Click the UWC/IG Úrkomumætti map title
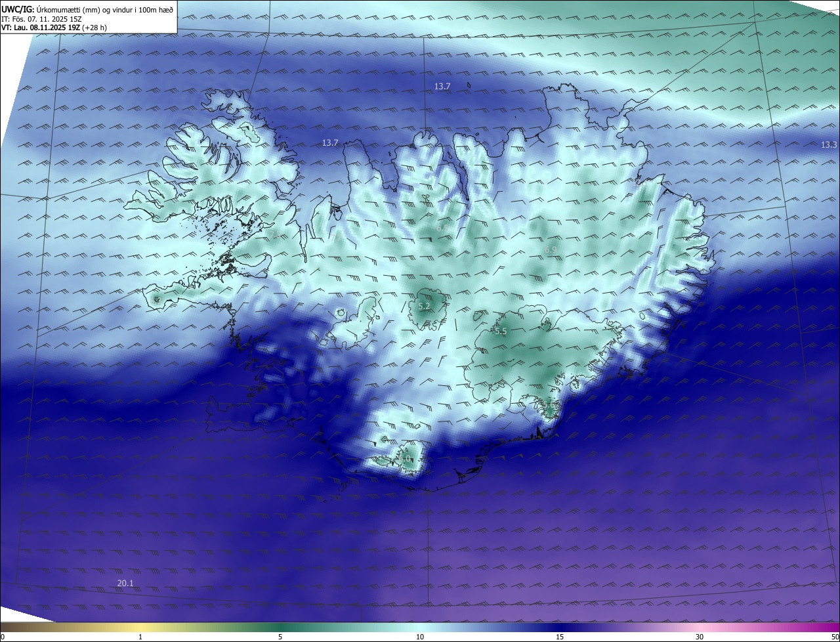 tap(87, 9)
